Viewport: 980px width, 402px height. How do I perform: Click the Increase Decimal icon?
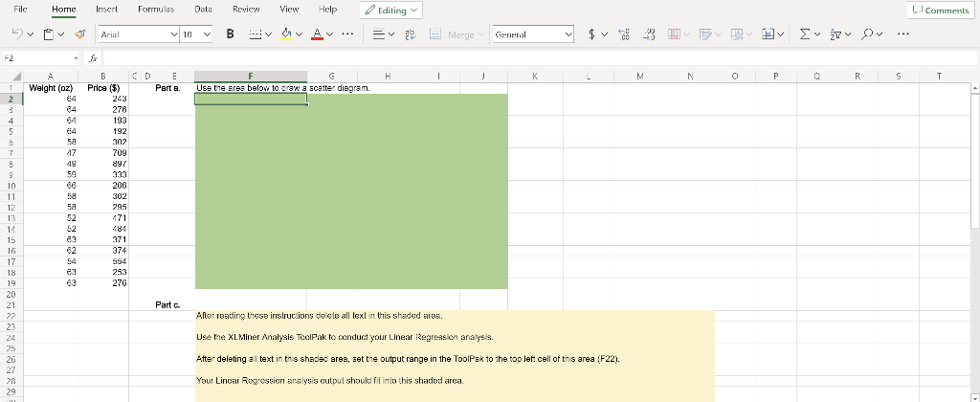click(x=623, y=34)
